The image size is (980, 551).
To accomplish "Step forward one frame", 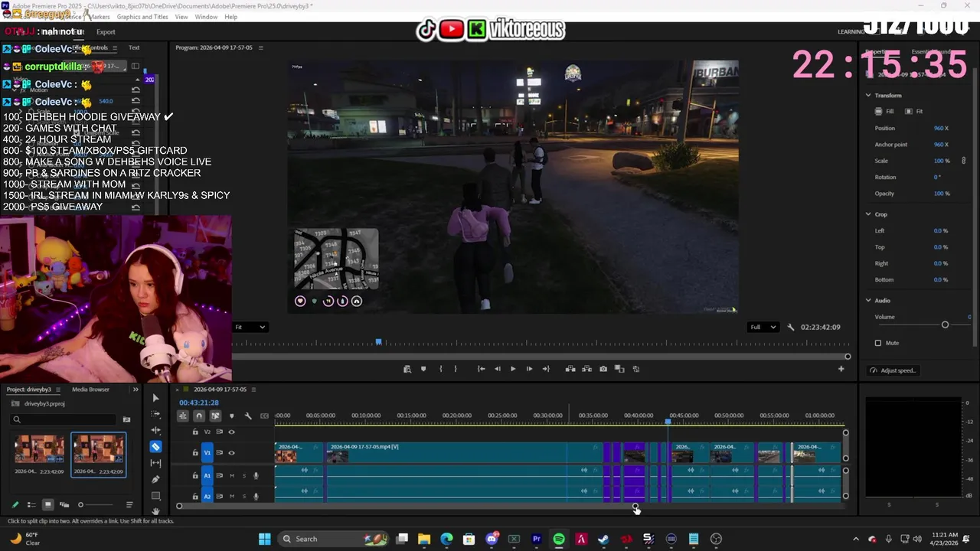I will pos(529,369).
